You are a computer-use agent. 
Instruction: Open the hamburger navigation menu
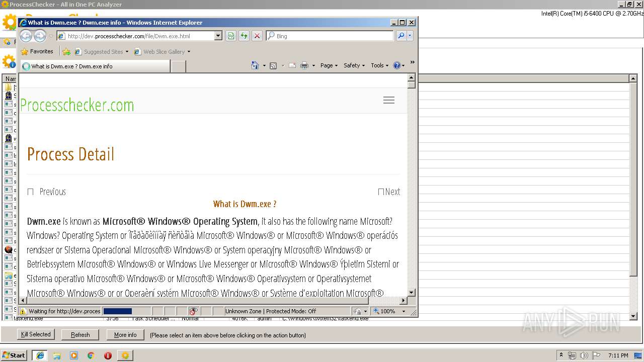(389, 100)
